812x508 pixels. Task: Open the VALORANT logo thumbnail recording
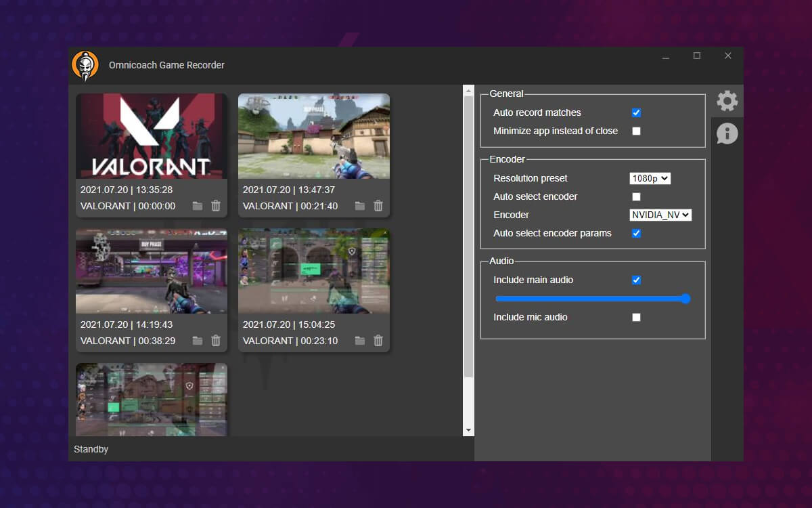[x=152, y=136]
